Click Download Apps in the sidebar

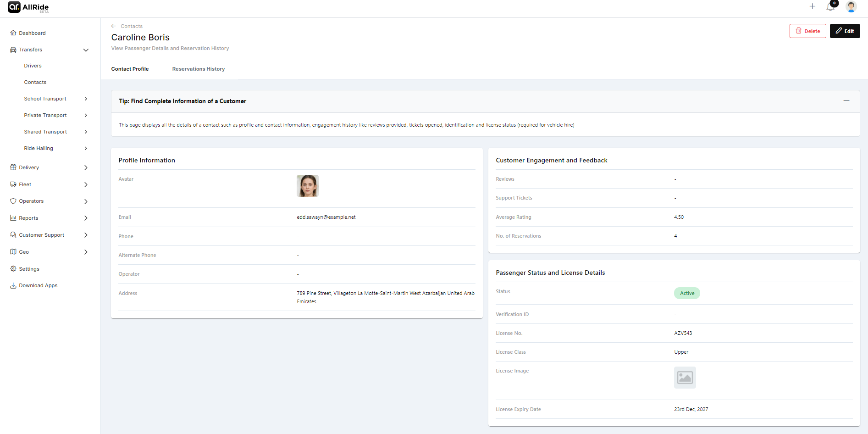pyautogui.click(x=38, y=285)
